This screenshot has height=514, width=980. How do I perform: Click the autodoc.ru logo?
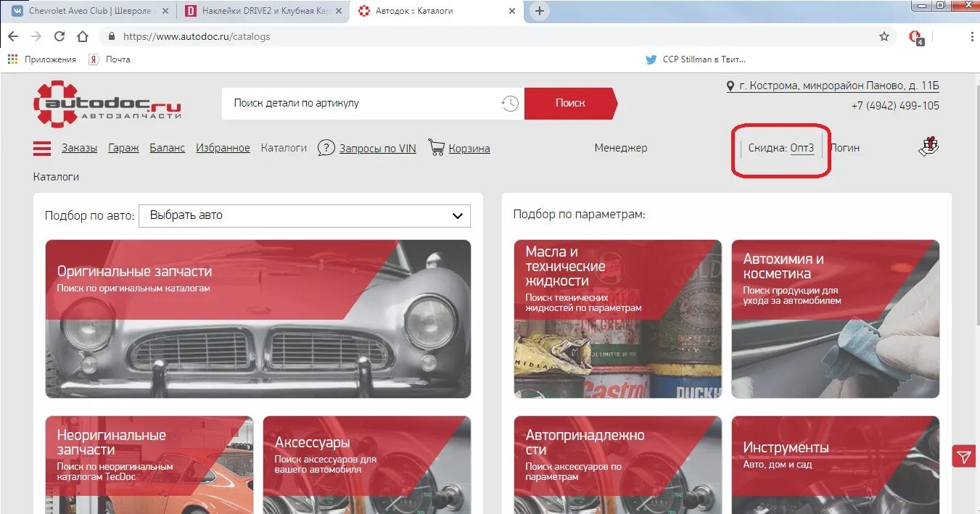(x=107, y=103)
